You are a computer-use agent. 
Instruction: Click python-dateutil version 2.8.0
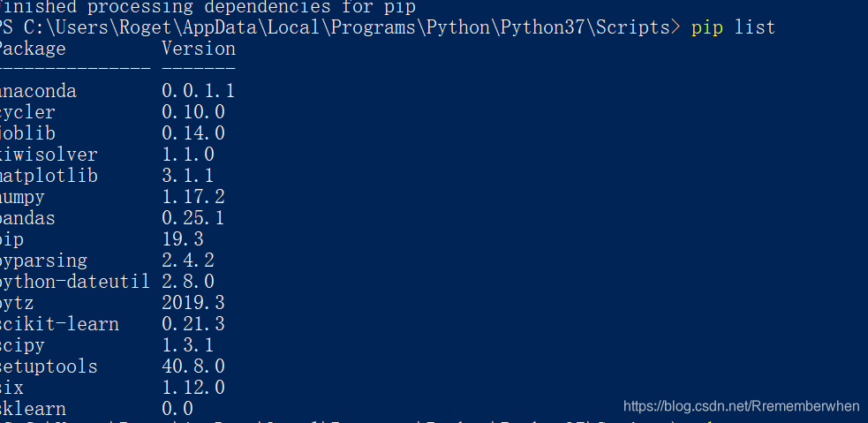(x=188, y=281)
